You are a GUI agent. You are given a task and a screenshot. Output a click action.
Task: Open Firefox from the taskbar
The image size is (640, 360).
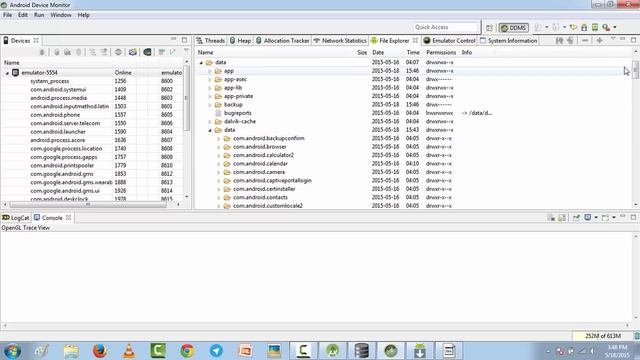pyautogui.click(x=100, y=351)
